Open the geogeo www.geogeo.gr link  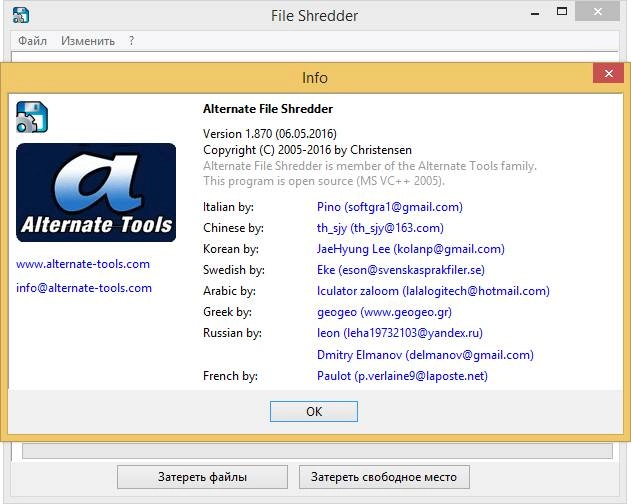point(384,312)
